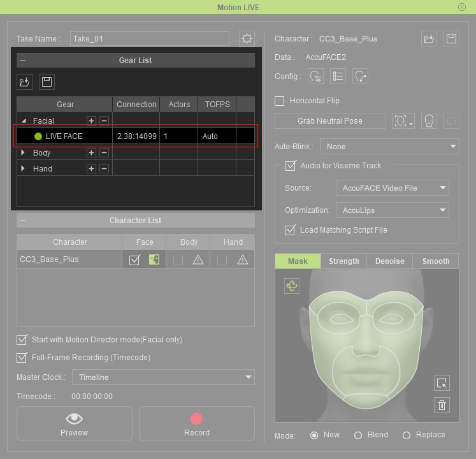Select CC3_Base_Plus in Character List

tap(69, 259)
